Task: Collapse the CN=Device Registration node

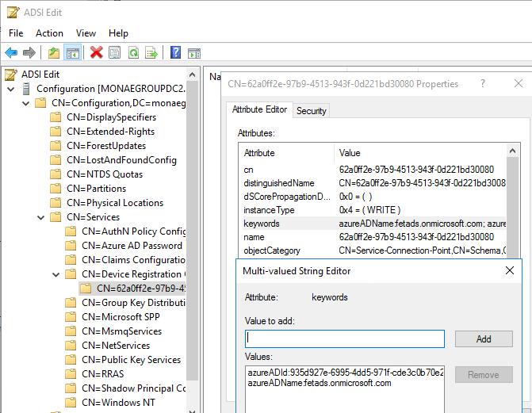Action: pyautogui.click(x=55, y=274)
